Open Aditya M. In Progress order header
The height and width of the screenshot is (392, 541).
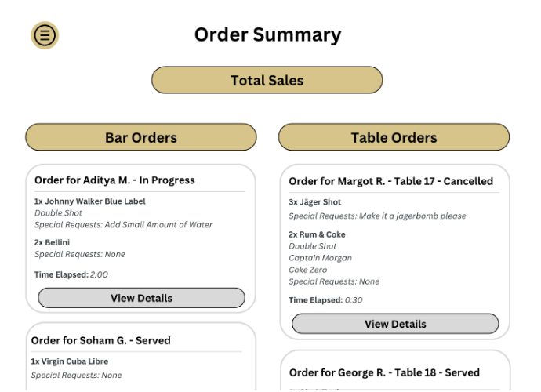tap(114, 180)
